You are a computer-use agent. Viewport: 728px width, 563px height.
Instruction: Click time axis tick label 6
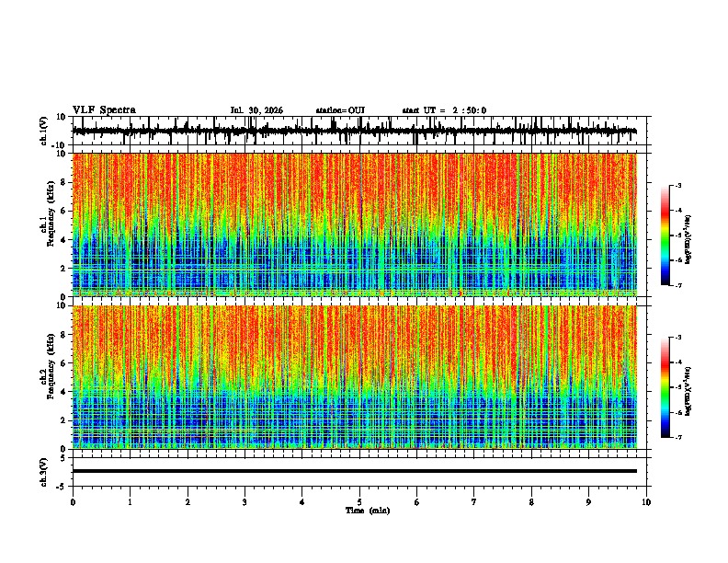(x=417, y=502)
